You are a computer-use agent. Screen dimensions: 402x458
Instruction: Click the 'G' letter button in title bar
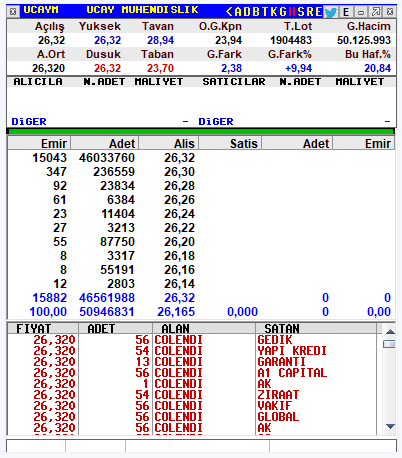(283, 12)
